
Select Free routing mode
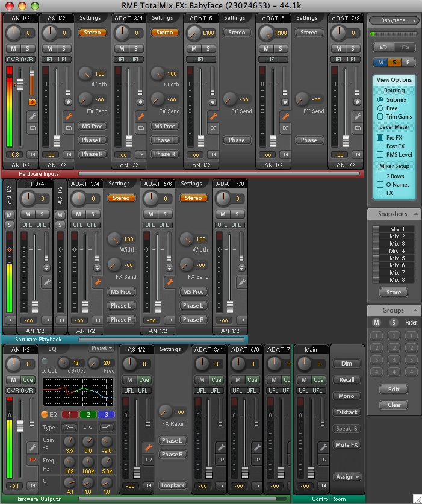click(380, 108)
